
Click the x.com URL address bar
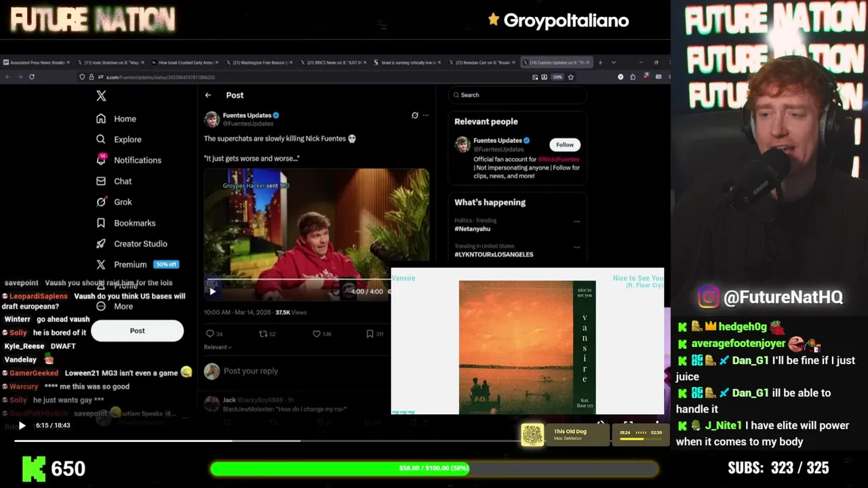tap(160, 77)
